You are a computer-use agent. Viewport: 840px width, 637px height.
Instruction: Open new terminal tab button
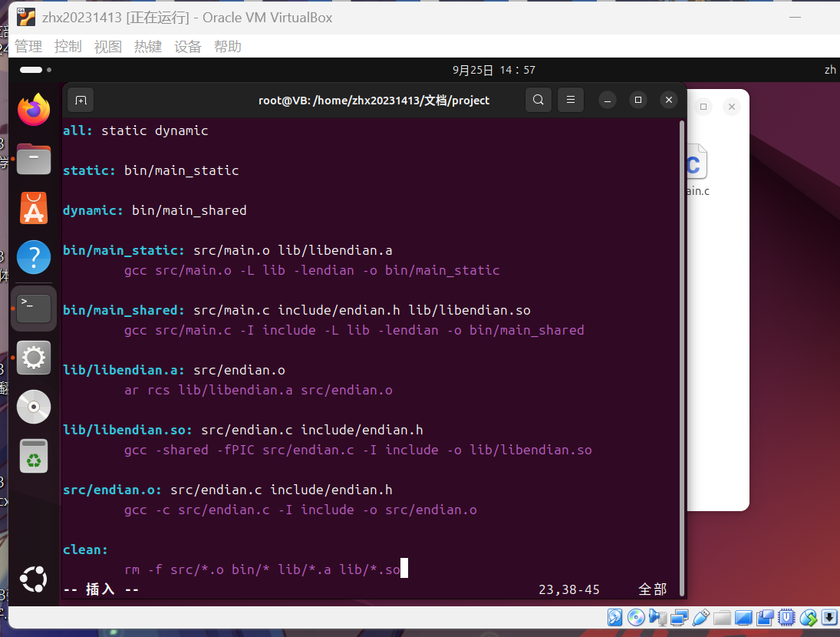point(81,101)
